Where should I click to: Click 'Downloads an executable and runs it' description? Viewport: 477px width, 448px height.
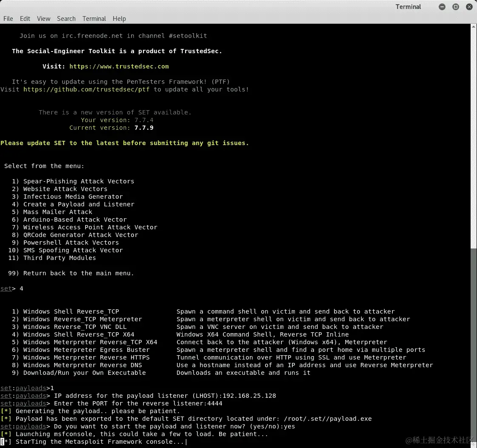(x=243, y=373)
